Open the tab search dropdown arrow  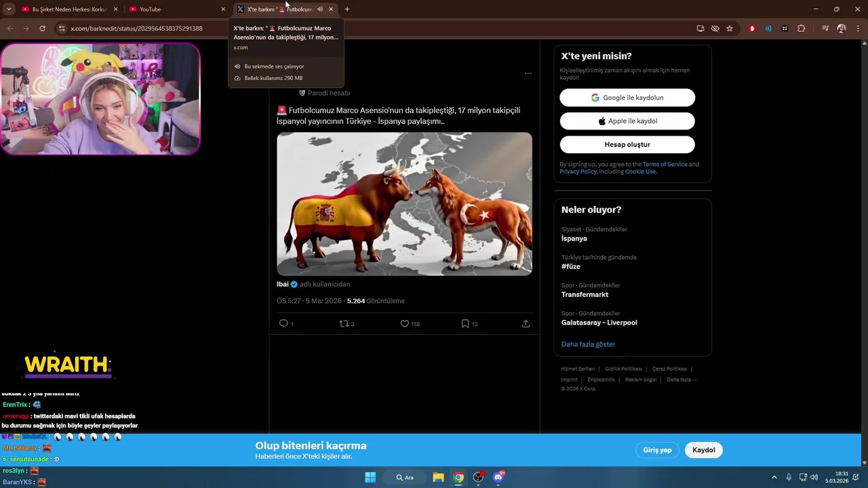[x=9, y=9]
